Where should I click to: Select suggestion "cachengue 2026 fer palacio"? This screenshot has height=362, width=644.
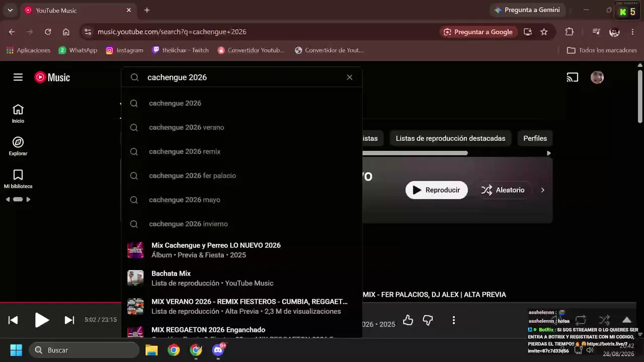point(242,175)
